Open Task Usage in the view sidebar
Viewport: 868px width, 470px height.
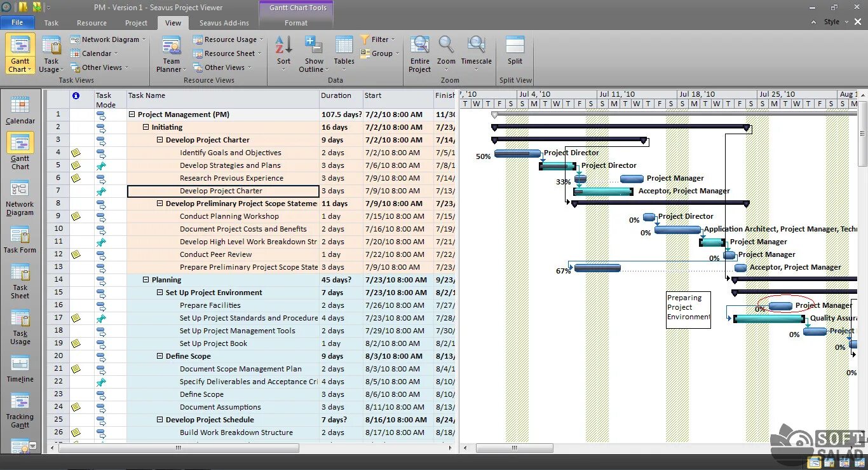click(20, 328)
